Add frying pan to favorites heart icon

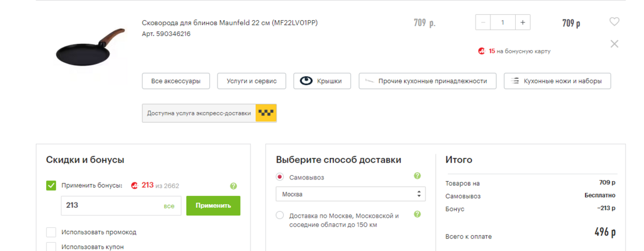coord(614,22)
